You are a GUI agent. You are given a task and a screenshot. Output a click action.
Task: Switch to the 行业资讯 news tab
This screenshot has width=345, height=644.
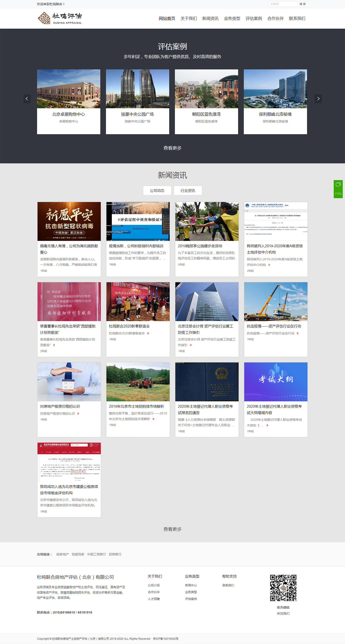click(x=188, y=191)
